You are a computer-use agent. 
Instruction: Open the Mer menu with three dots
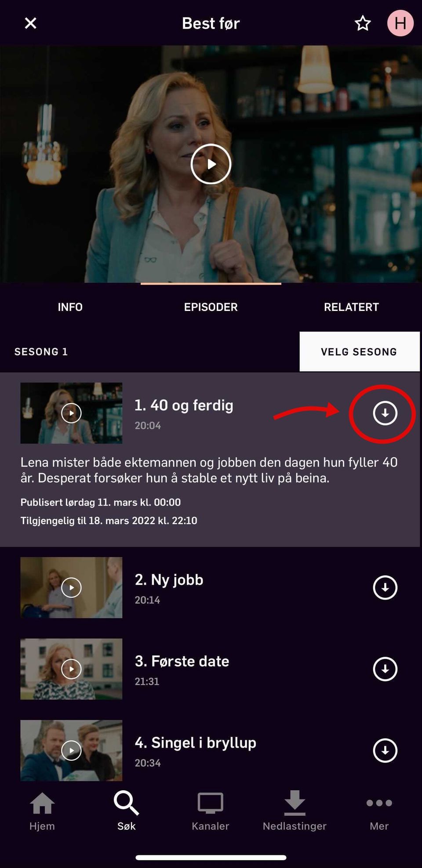click(x=379, y=811)
